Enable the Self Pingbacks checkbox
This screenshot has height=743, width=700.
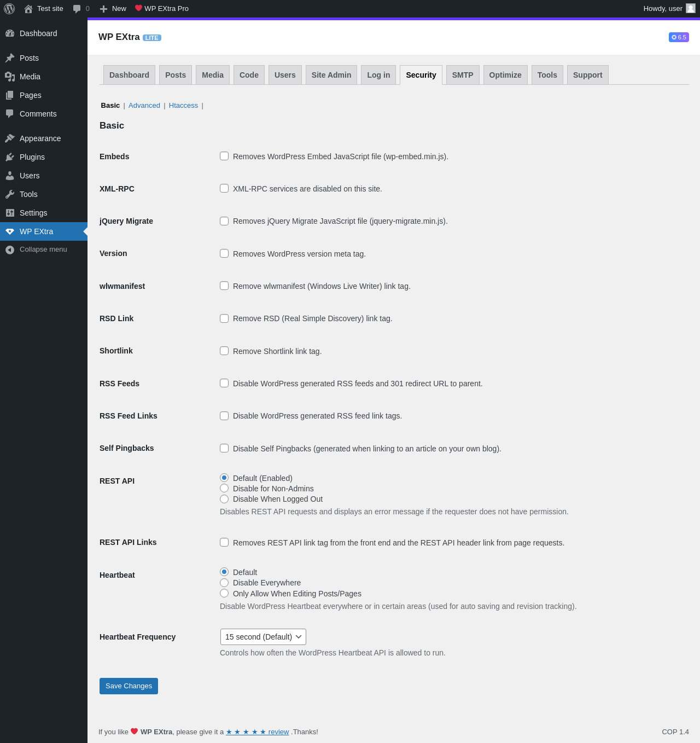[x=224, y=448]
